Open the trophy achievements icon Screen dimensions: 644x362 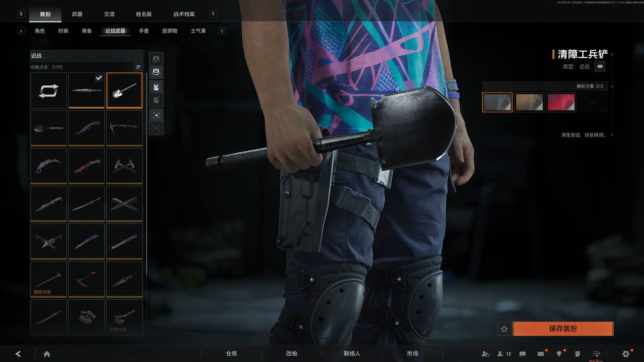[x=559, y=354]
